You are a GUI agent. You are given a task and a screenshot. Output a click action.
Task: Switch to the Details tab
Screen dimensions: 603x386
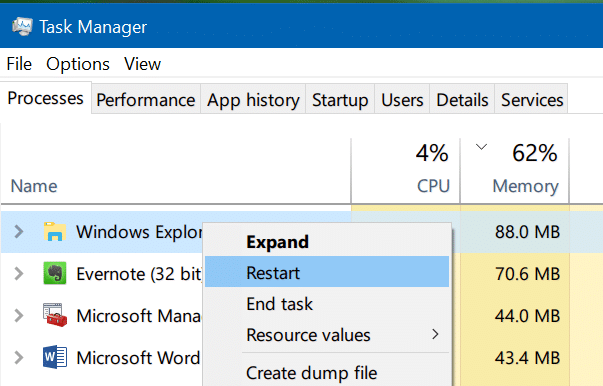[462, 100]
